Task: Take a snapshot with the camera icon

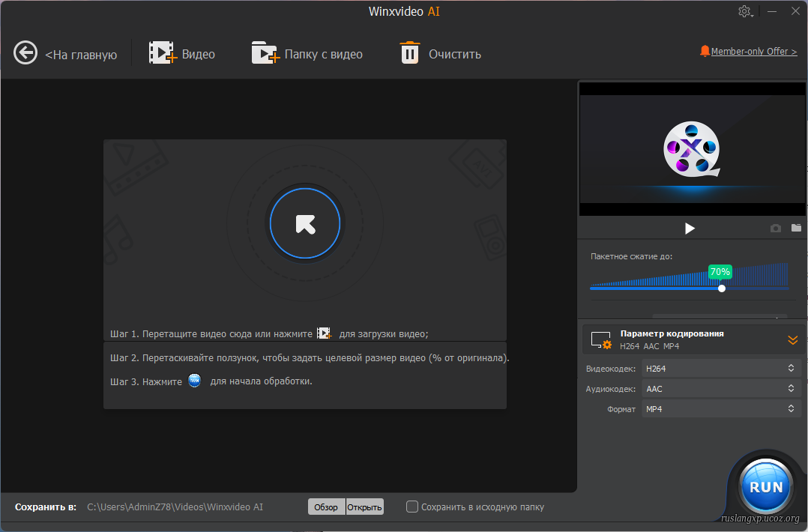Action: coord(776,228)
